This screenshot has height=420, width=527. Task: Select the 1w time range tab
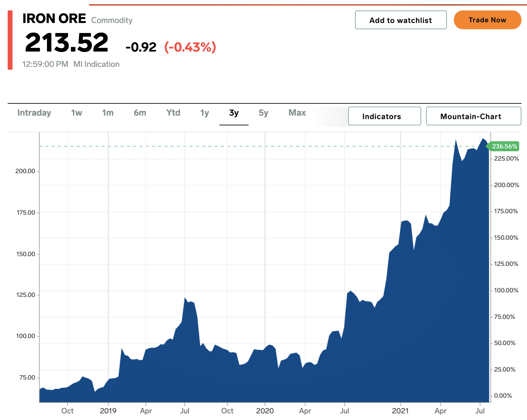pyautogui.click(x=77, y=113)
